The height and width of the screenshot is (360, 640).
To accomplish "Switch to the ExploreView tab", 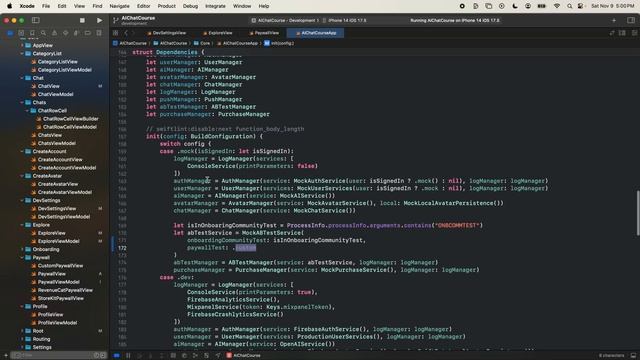I will 218,33.
